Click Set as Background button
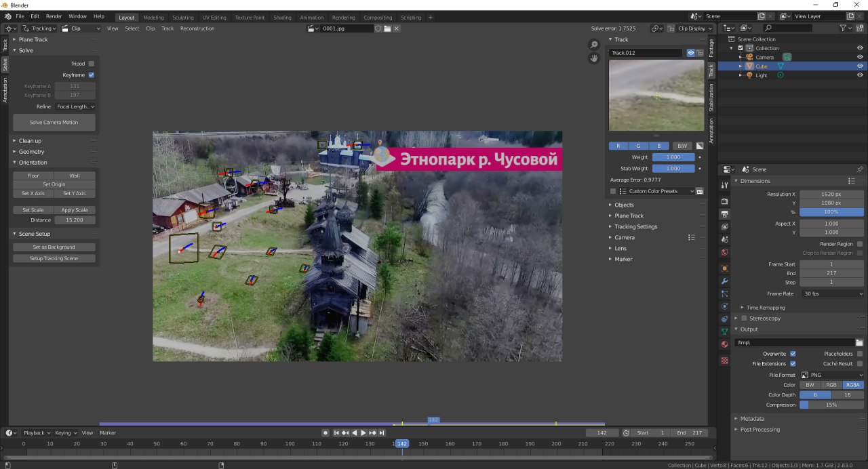Viewport: 868px width, 469px height. click(54, 247)
